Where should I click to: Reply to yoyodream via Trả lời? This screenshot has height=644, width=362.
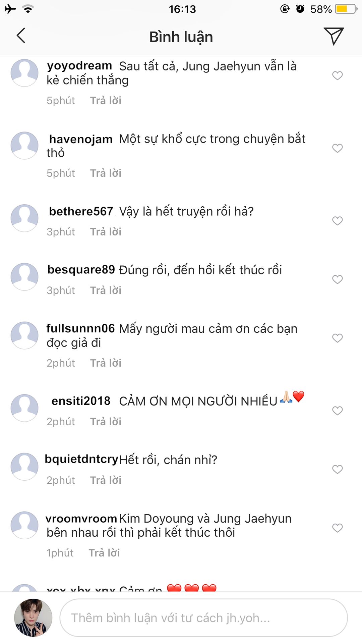pos(106,101)
